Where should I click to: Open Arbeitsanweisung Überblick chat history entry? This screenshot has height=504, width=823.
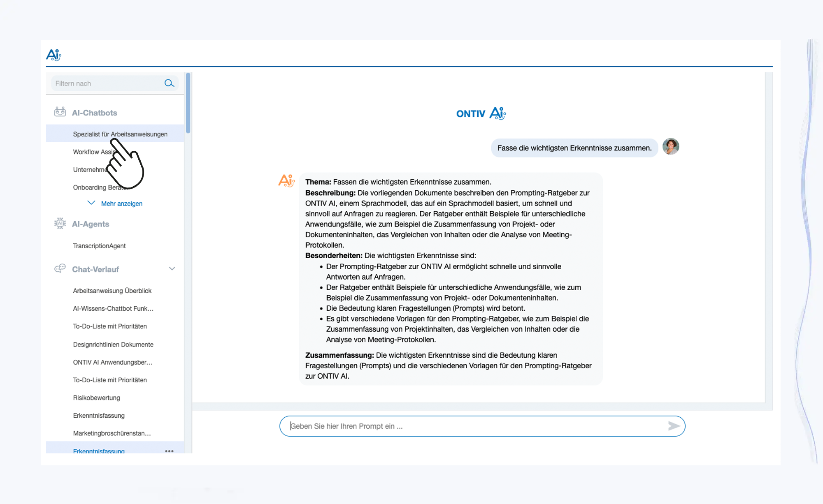112,291
